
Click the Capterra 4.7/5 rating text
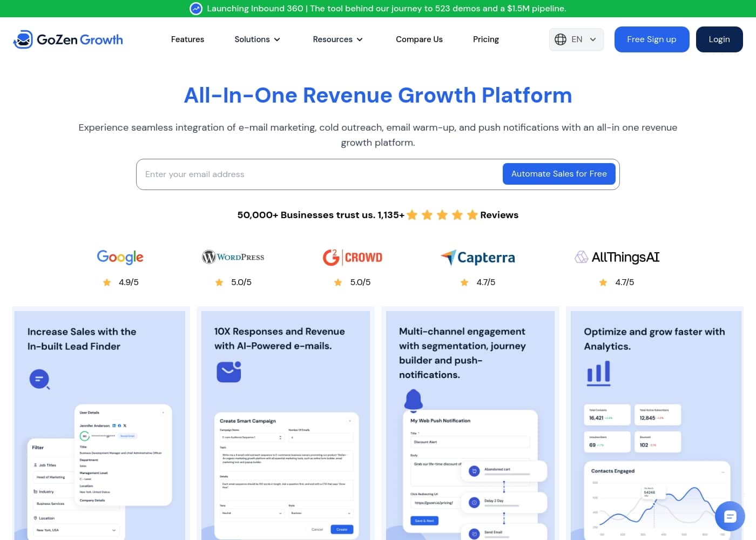coord(486,282)
